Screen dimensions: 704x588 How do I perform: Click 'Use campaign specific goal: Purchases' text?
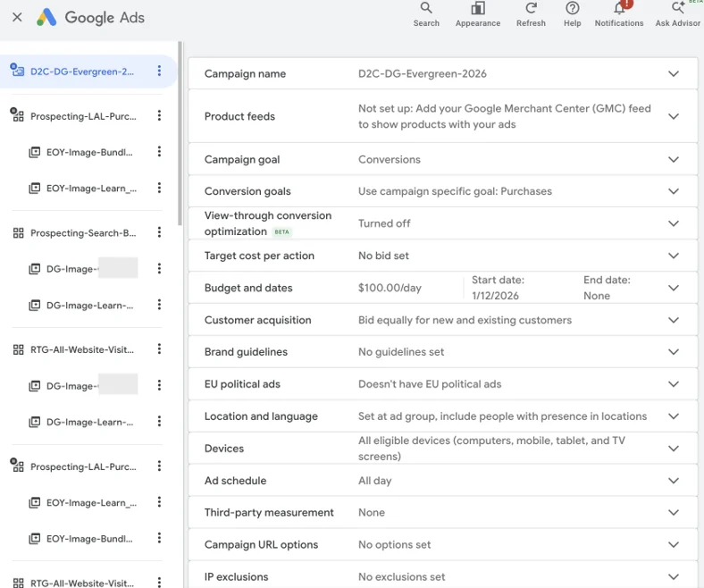(x=455, y=191)
